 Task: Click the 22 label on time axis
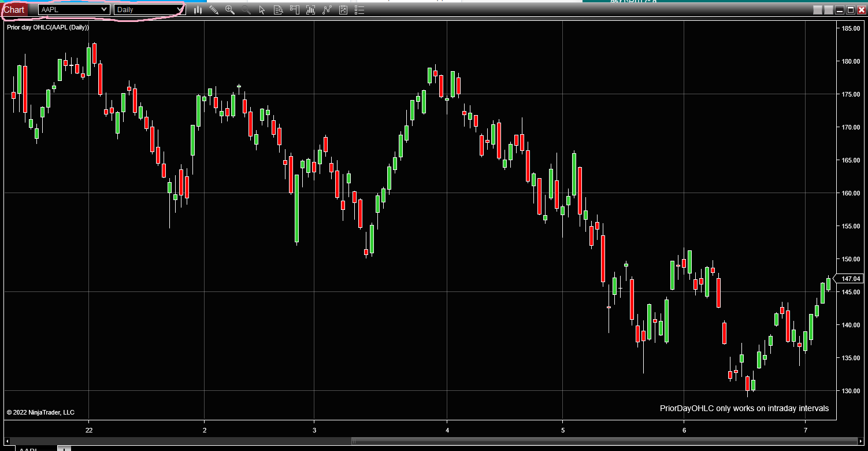tap(89, 430)
